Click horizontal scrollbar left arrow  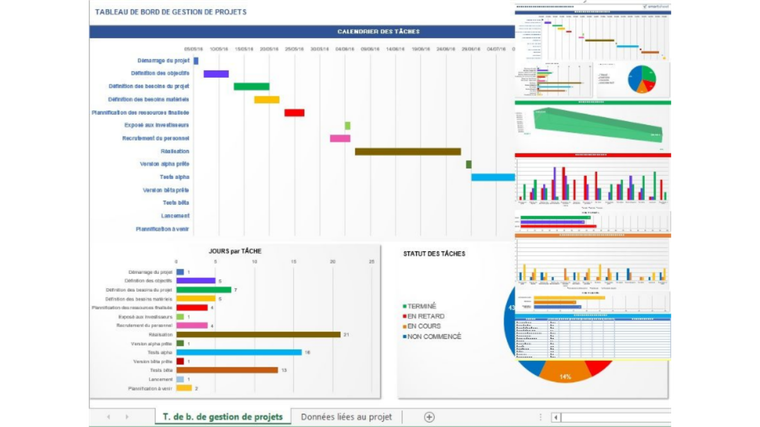pyautogui.click(x=556, y=417)
